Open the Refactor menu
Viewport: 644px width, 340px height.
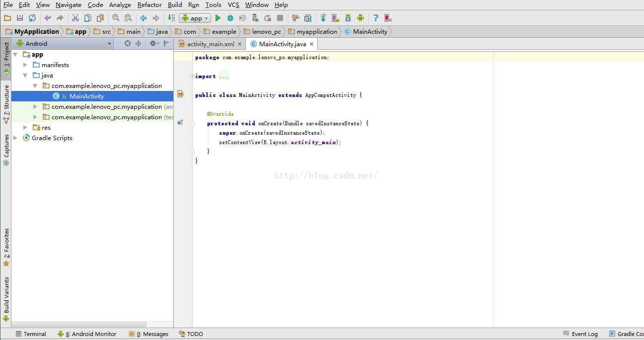pos(149,5)
